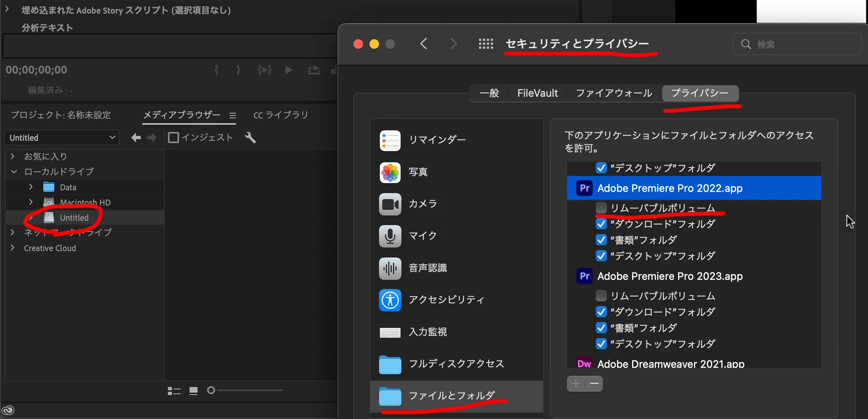
Task: Switch Media Browser to list view
Action: point(174,391)
